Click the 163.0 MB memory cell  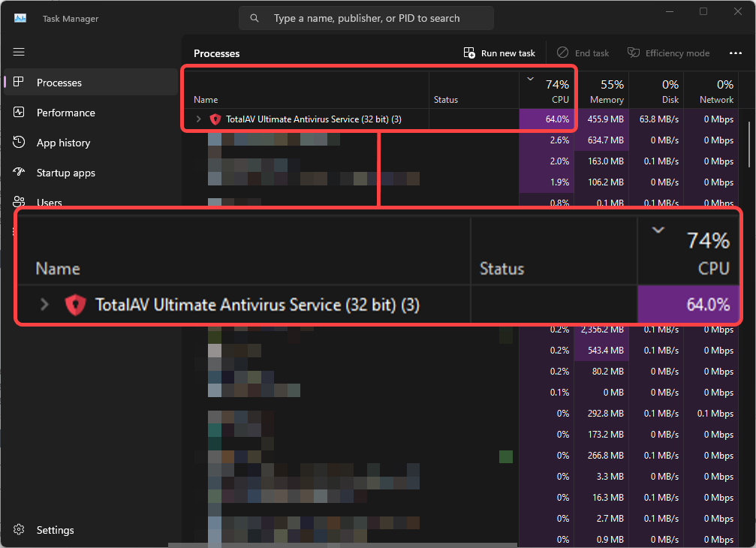coord(601,161)
